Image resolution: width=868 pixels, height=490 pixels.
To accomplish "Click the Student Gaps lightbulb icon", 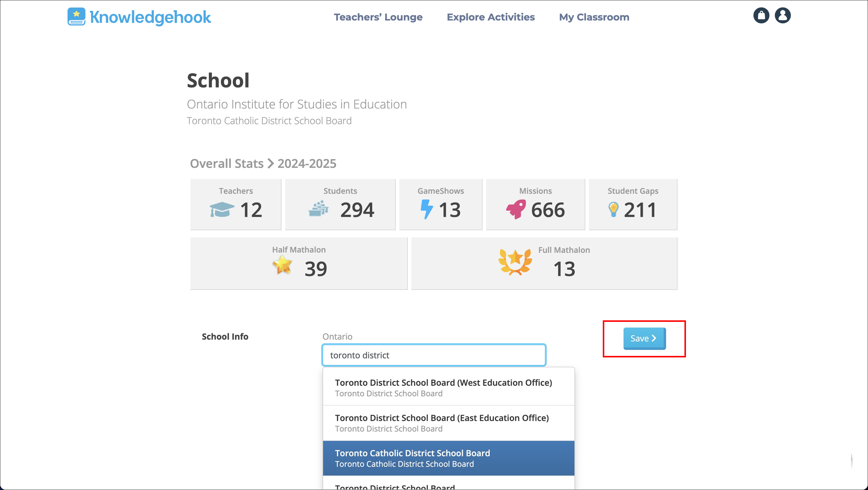I will pos(613,210).
